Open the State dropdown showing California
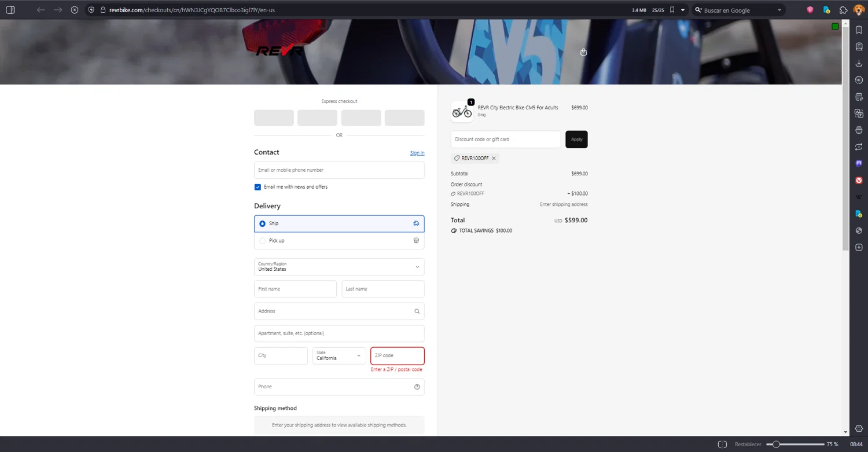Viewport: 868px width, 452px height. (339, 355)
